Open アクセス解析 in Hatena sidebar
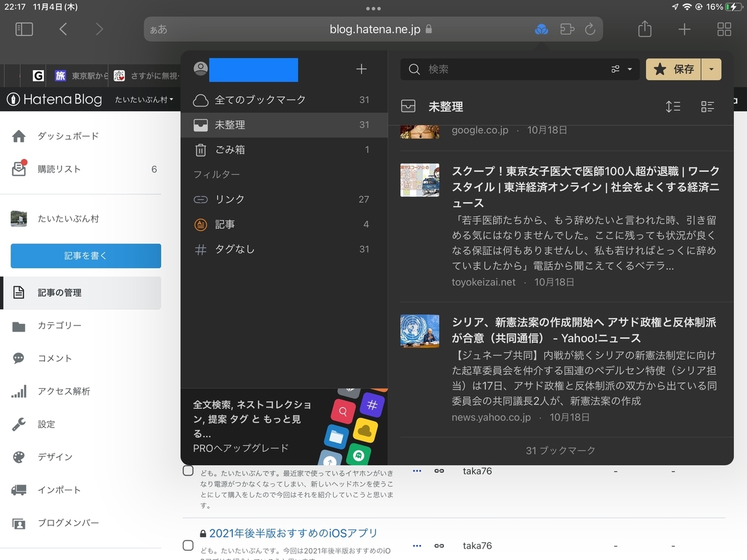Viewport: 747px width, 560px height. click(63, 391)
